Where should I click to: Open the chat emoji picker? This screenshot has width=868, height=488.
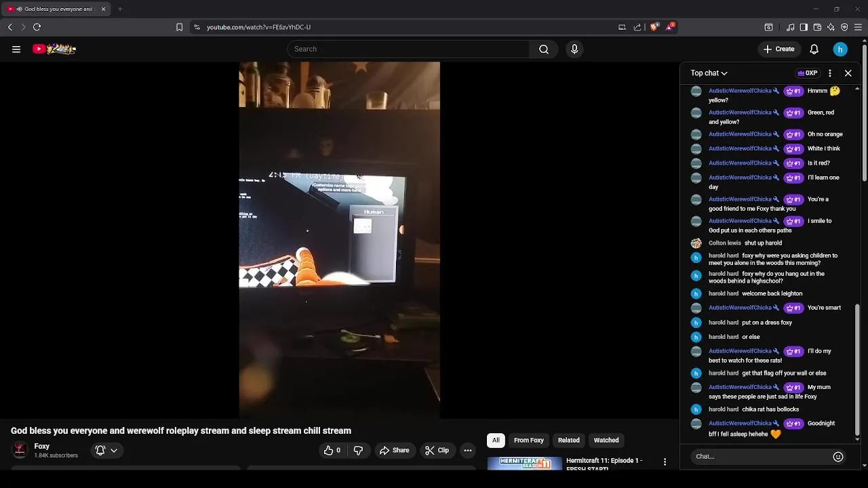[x=838, y=457]
